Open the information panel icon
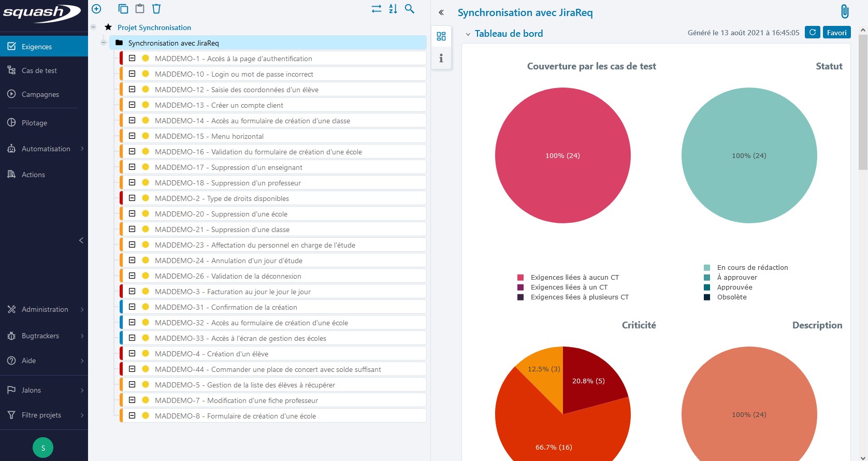 coord(441,58)
